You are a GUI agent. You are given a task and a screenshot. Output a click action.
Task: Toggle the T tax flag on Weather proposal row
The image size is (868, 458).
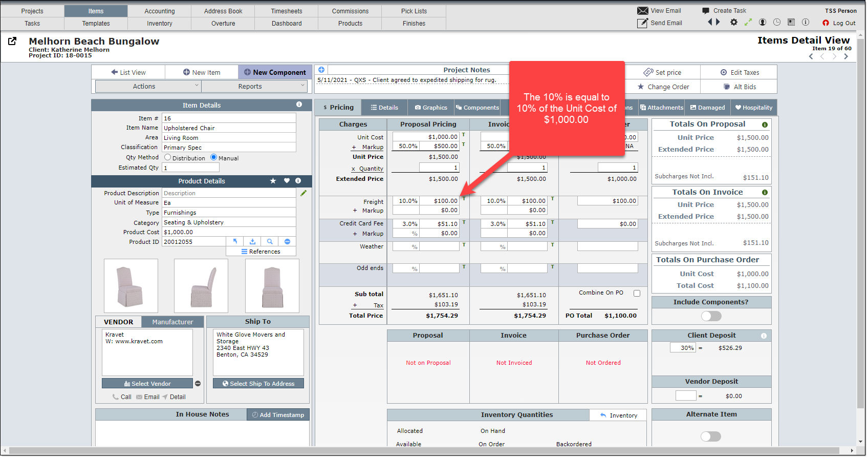(464, 245)
